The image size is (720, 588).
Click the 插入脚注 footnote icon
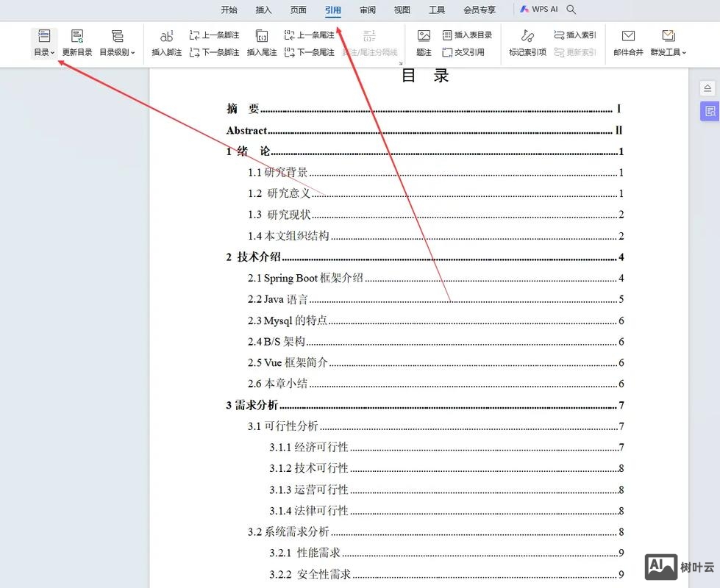[x=166, y=36]
